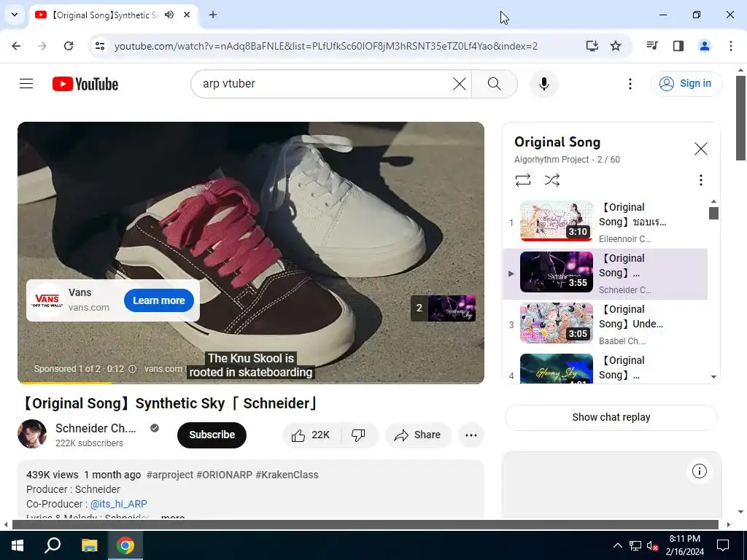Click the next video preview thumbnail

pyautogui.click(x=444, y=308)
